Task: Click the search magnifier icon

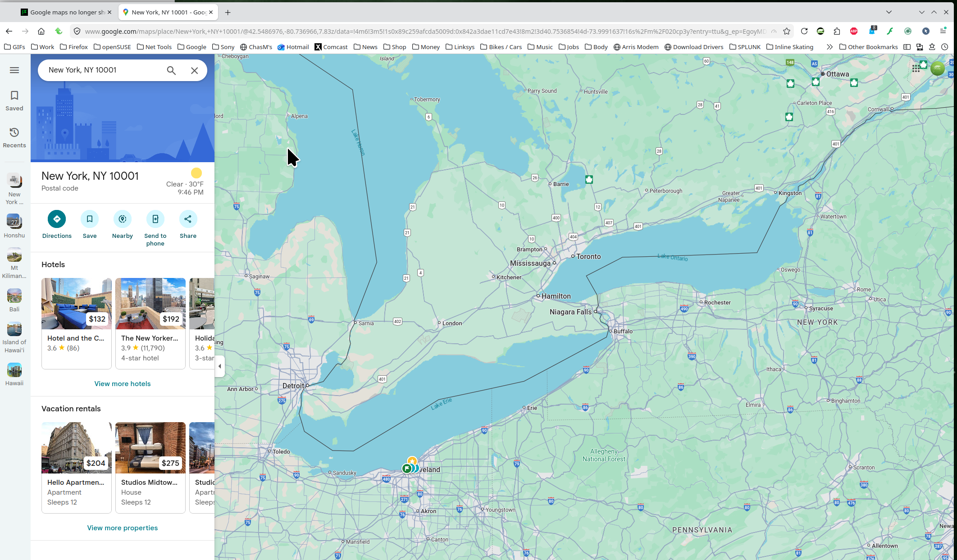Action: coord(171,70)
